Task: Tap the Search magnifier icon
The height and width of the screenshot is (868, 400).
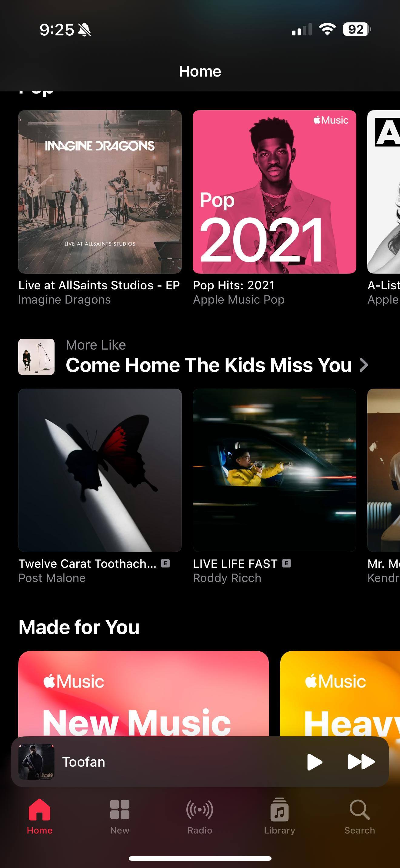Action: tap(359, 809)
